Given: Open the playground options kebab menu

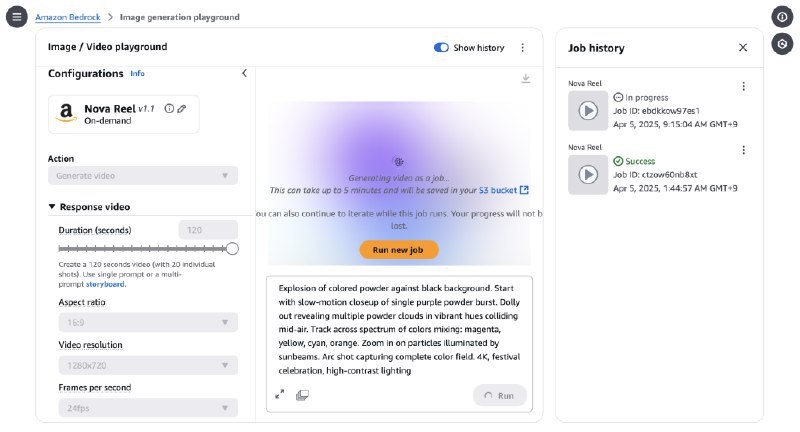Looking at the screenshot, I should (x=522, y=47).
